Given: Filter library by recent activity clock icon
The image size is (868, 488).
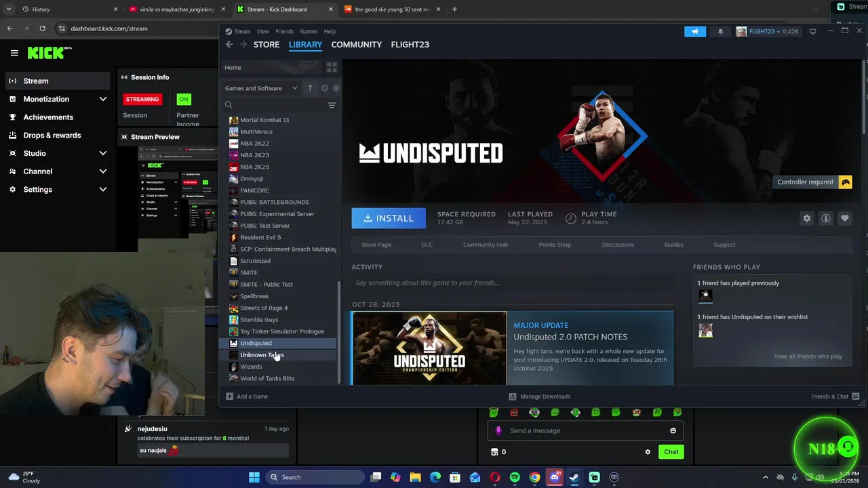Looking at the screenshot, I should pyautogui.click(x=324, y=88).
